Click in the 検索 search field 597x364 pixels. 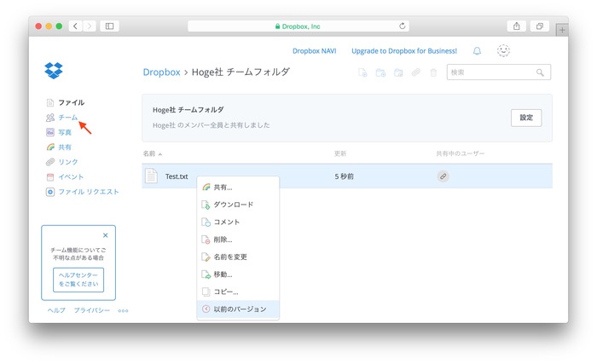pyautogui.click(x=498, y=72)
